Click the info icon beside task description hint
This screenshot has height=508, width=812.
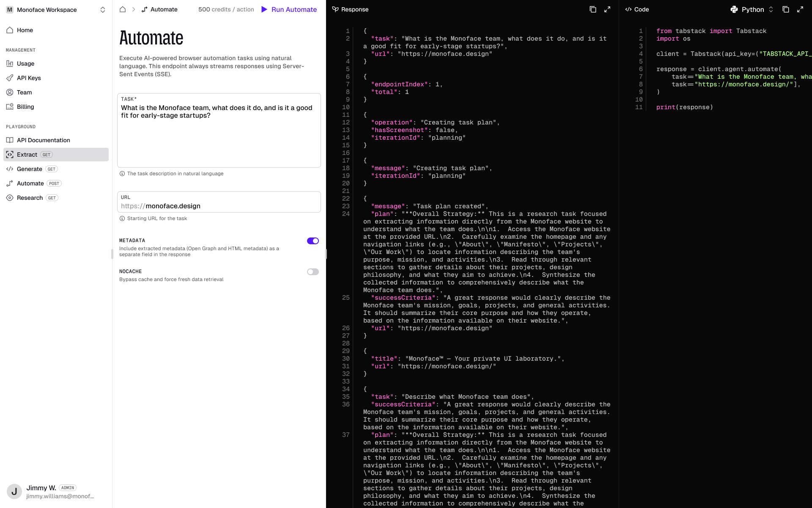[122, 174]
